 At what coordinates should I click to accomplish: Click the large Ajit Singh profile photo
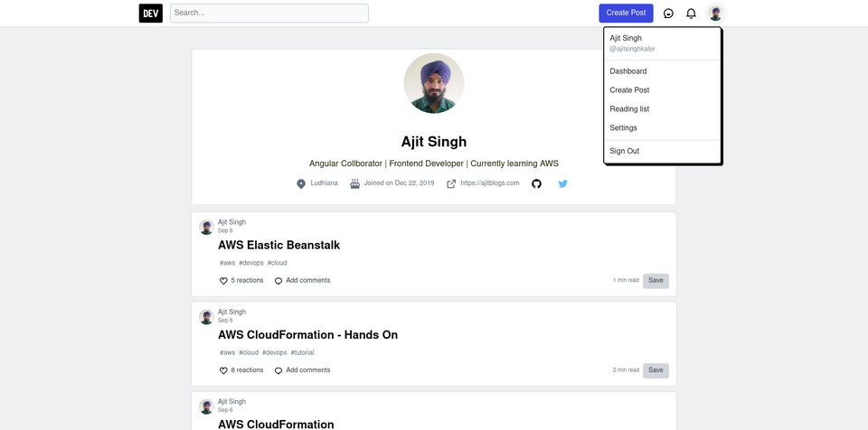pyautogui.click(x=433, y=83)
